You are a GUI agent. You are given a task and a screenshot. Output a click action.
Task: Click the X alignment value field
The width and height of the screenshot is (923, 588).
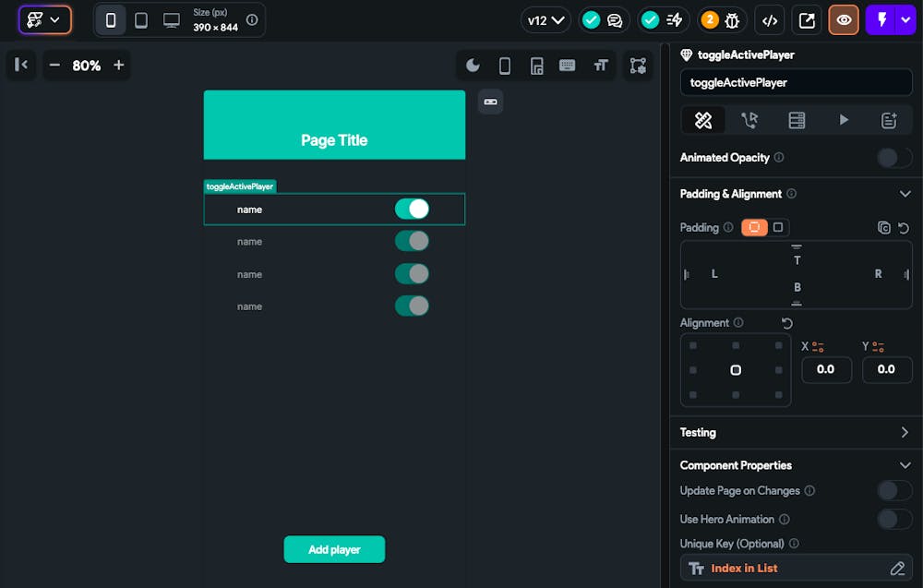click(x=826, y=369)
